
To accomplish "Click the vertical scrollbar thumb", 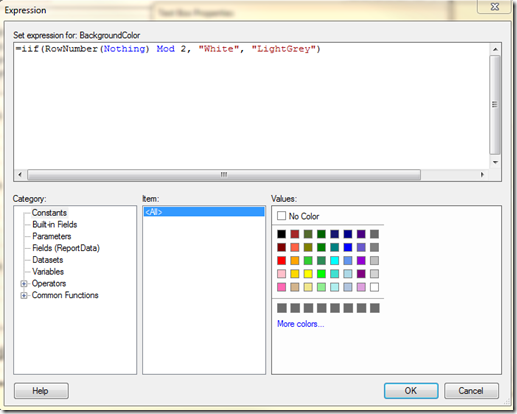I will tap(495, 105).
